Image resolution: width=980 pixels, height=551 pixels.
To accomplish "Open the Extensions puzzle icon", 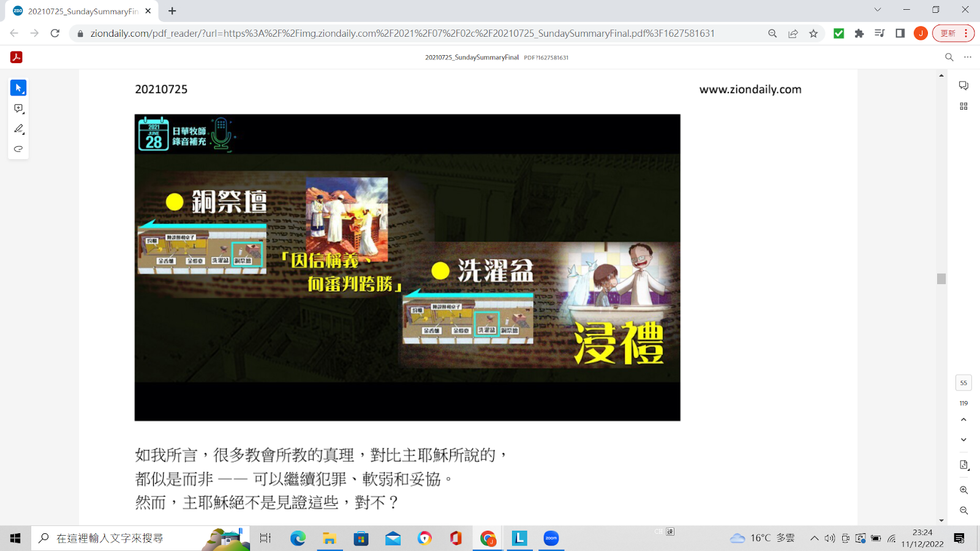I will (859, 34).
